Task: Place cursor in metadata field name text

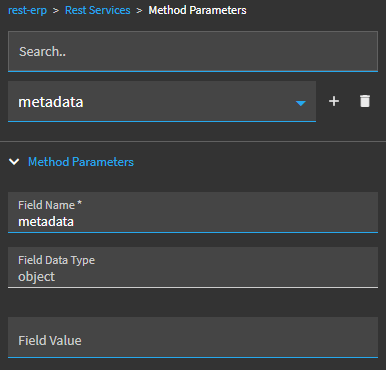Action: tap(46, 222)
